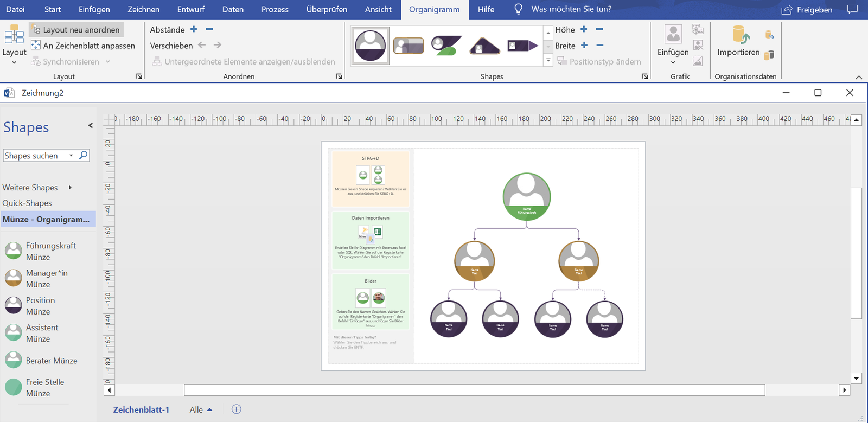Click the Freigeben share button
The image size is (868, 423).
[807, 10]
